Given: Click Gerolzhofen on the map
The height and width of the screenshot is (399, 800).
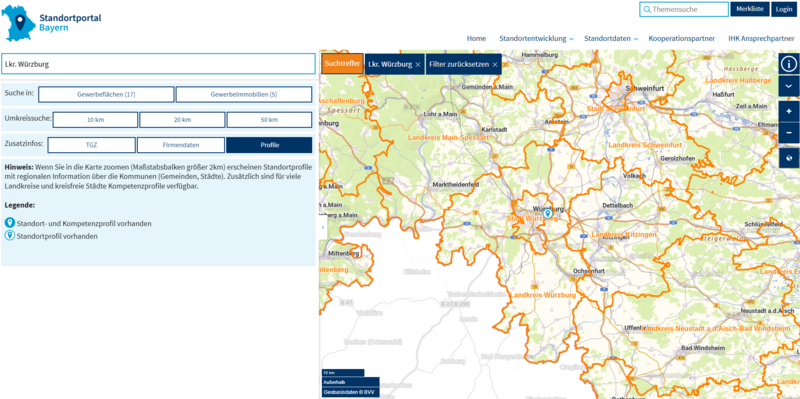Looking at the screenshot, I should pyautogui.click(x=678, y=159).
